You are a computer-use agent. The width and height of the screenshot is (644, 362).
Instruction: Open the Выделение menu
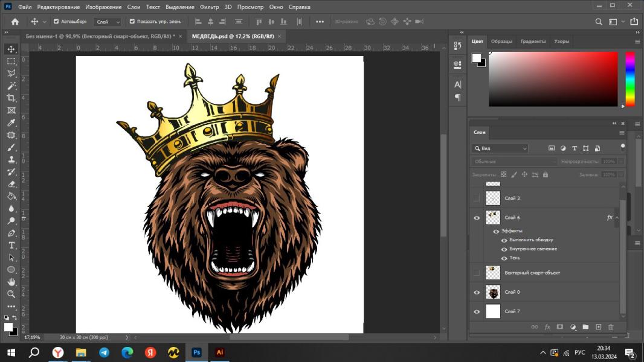[180, 7]
